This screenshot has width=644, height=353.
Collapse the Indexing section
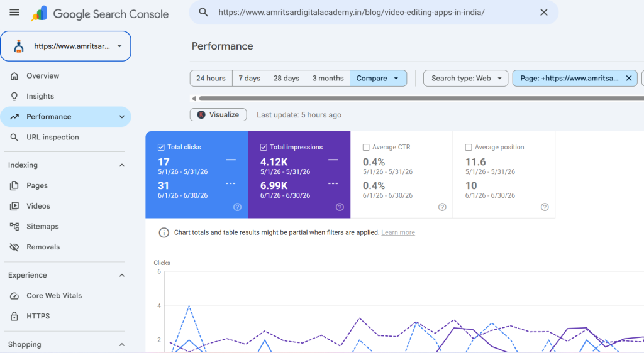point(122,165)
